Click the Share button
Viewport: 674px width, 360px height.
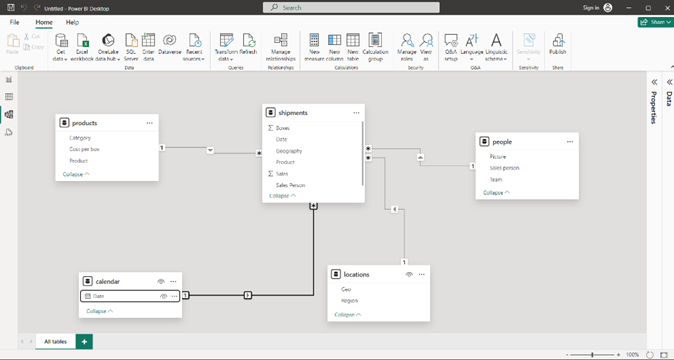coord(655,22)
